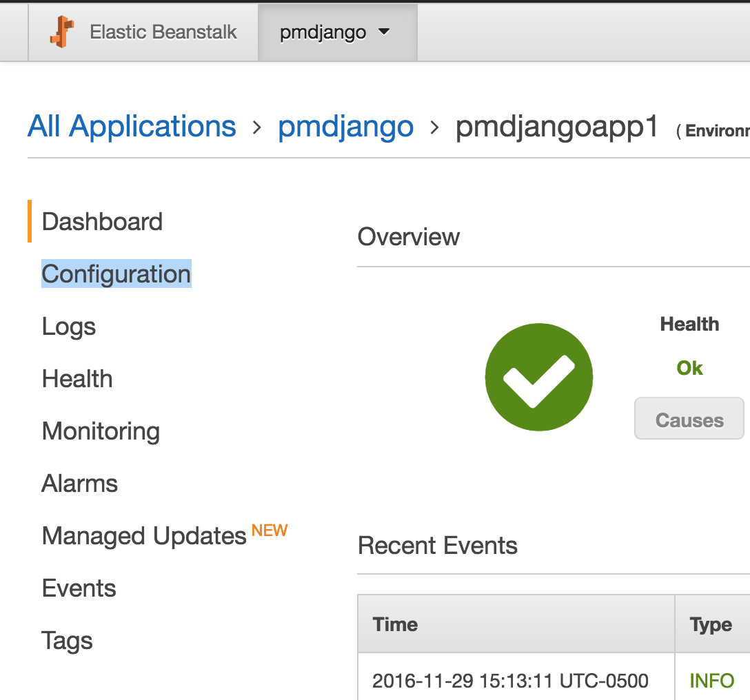Open the Alarms sidebar item
This screenshot has height=700, width=750.
(80, 484)
